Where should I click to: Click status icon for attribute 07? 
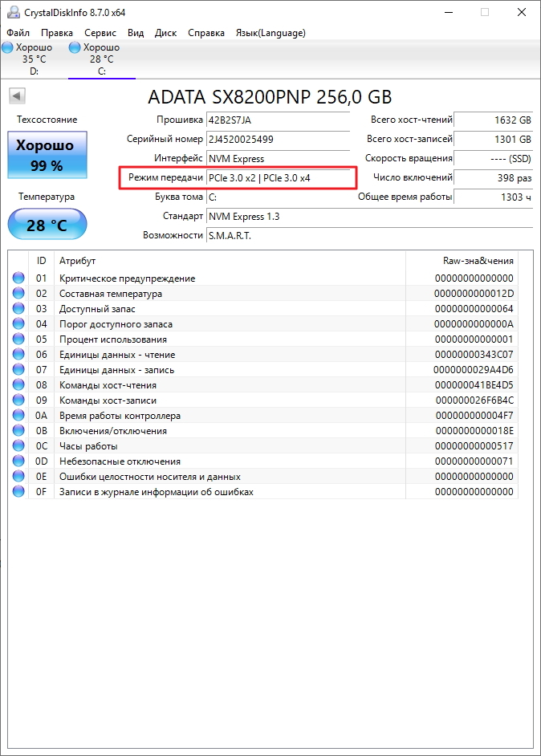coord(18,369)
